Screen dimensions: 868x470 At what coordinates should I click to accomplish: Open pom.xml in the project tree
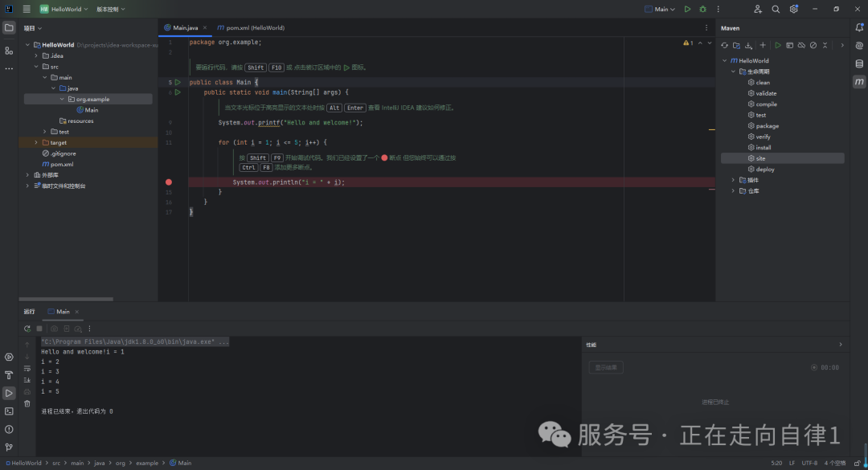[61, 164]
